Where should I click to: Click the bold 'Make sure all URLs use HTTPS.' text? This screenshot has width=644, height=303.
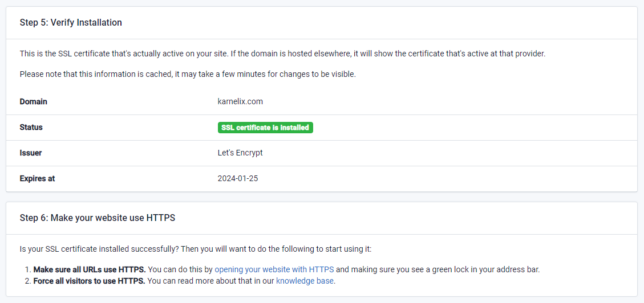[90, 269]
